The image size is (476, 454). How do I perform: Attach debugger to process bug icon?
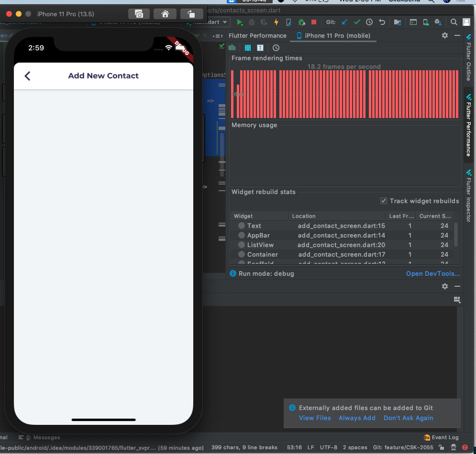click(x=301, y=22)
